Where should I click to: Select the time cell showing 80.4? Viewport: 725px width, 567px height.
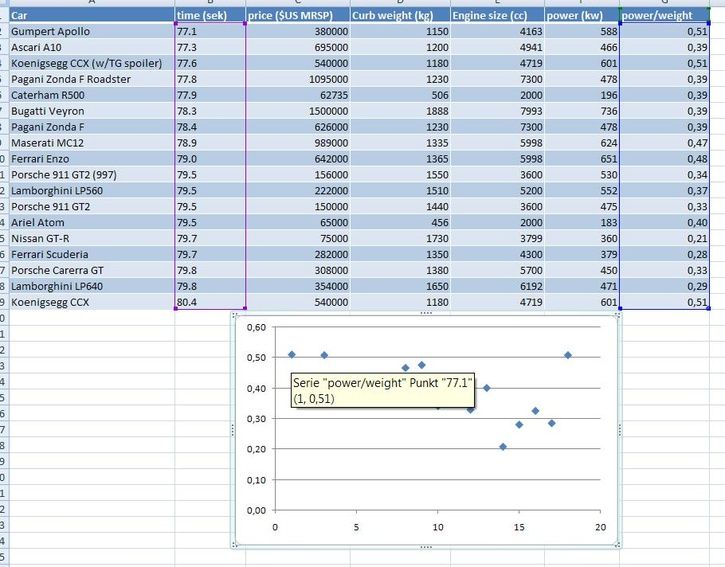tap(209, 301)
